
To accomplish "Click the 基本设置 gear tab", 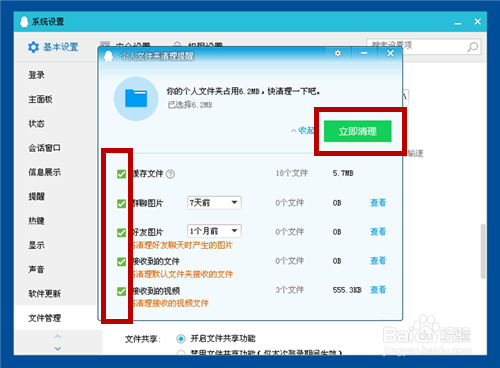I will click(x=53, y=47).
